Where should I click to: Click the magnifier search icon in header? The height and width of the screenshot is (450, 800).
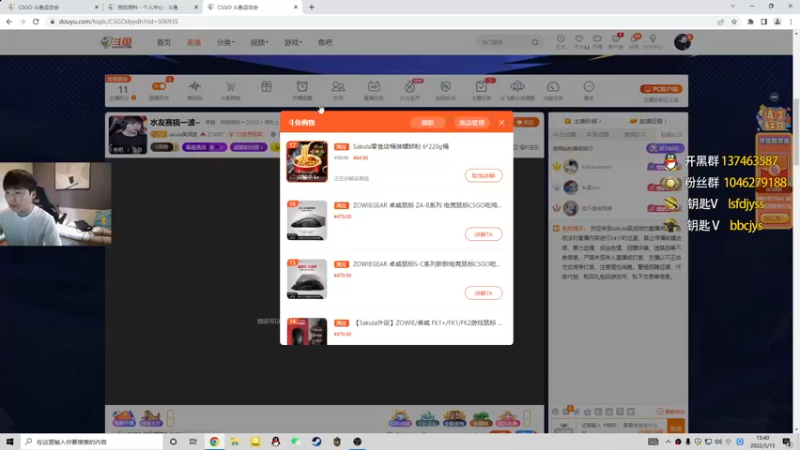(535, 42)
